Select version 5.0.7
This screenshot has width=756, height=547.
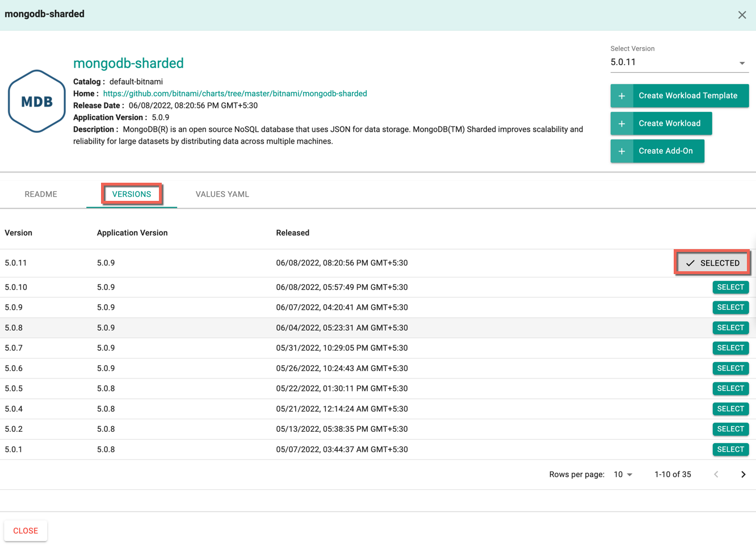tap(730, 348)
